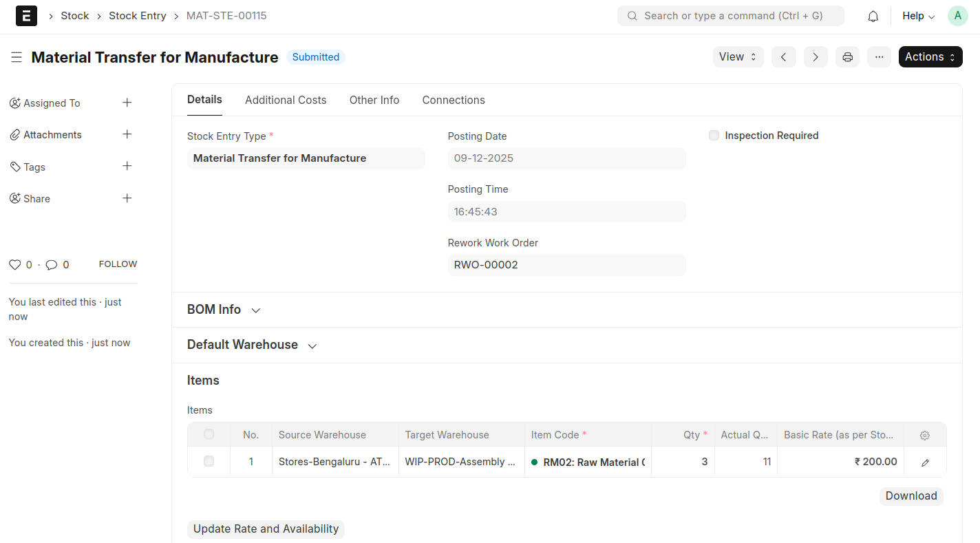
Task: Select all rows via the header checkbox
Action: (209, 434)
